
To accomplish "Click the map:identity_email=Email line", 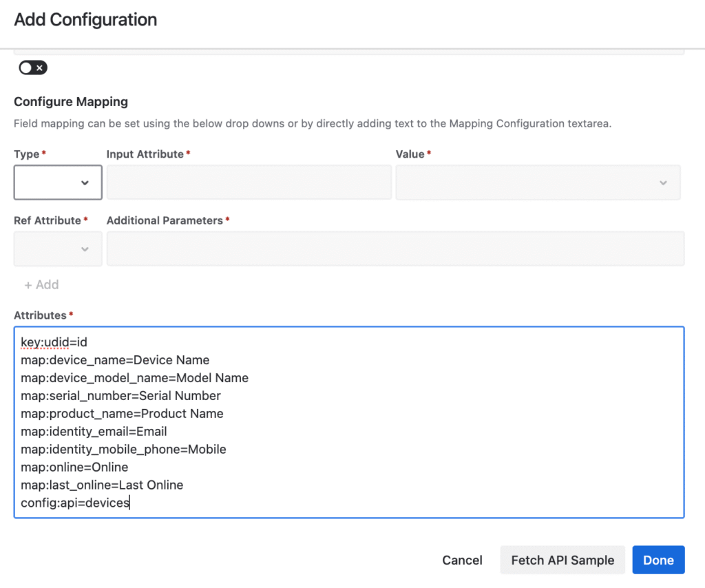I will (94, 432).
